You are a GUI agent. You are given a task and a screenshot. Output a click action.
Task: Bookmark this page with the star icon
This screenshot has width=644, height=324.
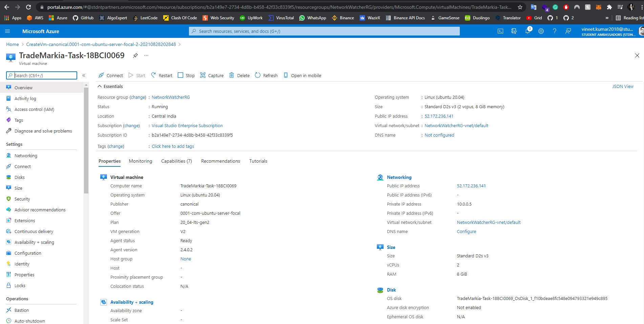(x=520, y=7)
